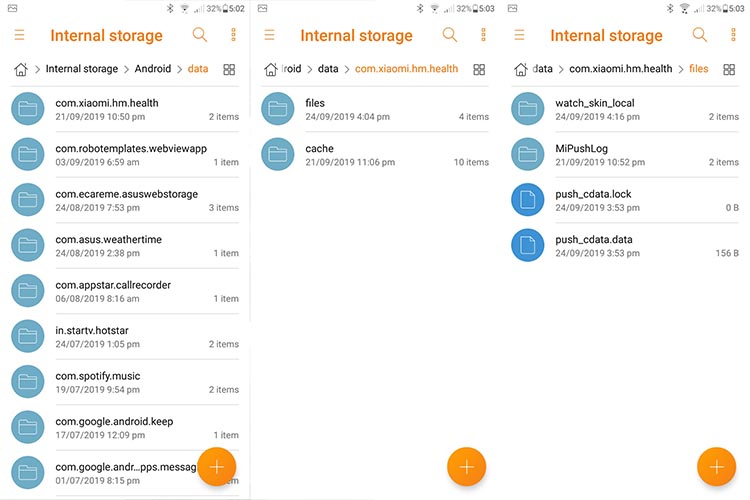
Task: Switch to grid view in middle screen
Action: tap(479, 70)
